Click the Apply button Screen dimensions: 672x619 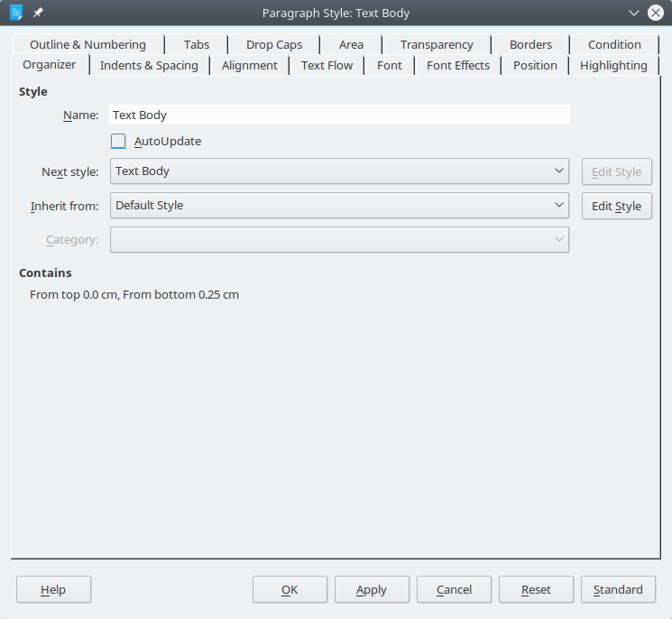point(372,589)
